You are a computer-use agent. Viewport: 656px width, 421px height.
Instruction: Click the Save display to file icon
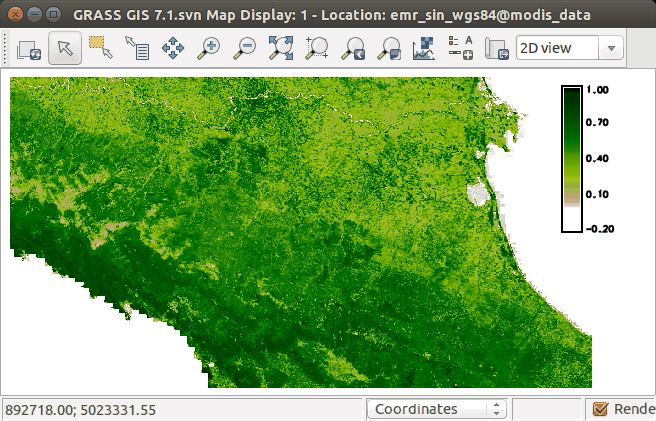(495, 47)
